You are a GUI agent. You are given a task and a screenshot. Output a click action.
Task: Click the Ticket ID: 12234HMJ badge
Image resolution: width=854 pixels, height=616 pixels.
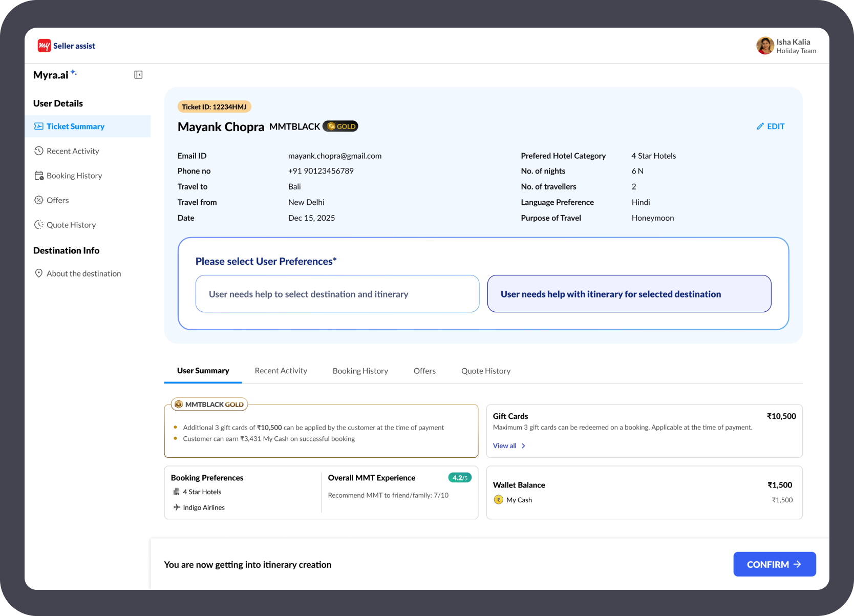(215, 107)
